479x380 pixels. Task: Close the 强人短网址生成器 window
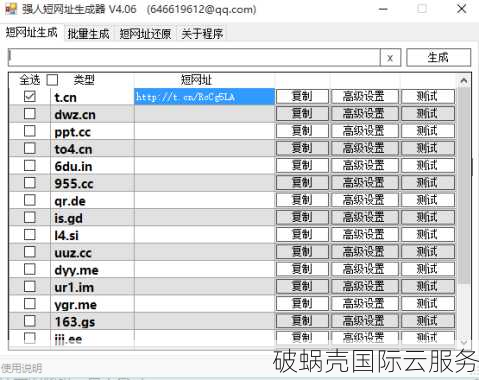(x=462, y=9)
